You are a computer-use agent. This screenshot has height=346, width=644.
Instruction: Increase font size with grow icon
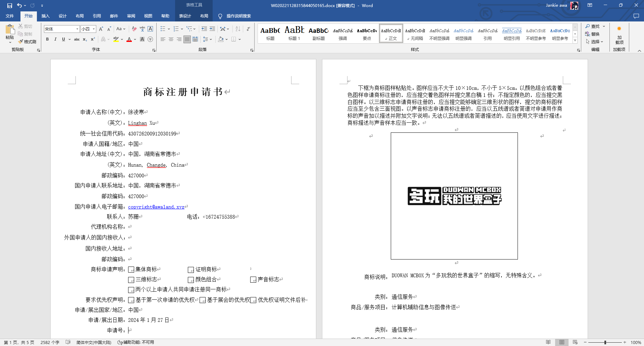click(x=101, y=29)
